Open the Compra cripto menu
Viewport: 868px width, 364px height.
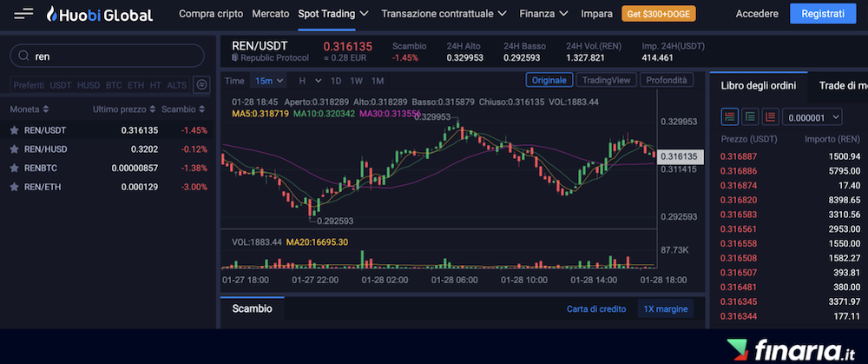pyautogui.click(x=211, y=14)
